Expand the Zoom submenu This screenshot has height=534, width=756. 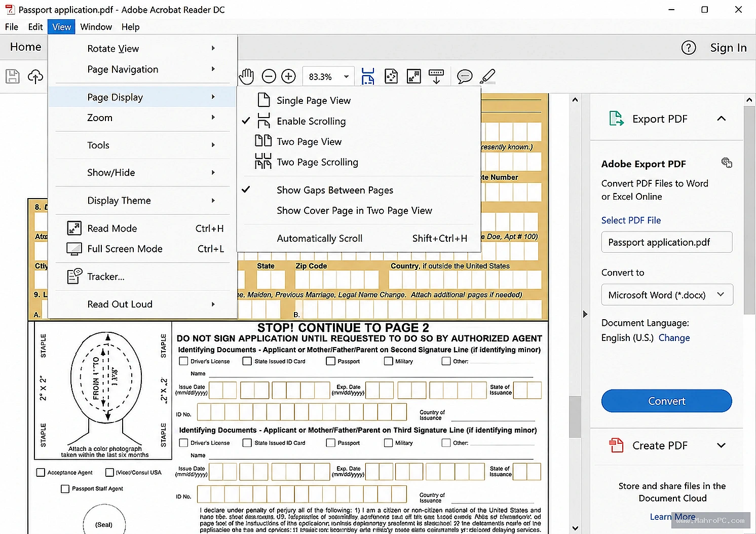[x=143, y=118]
